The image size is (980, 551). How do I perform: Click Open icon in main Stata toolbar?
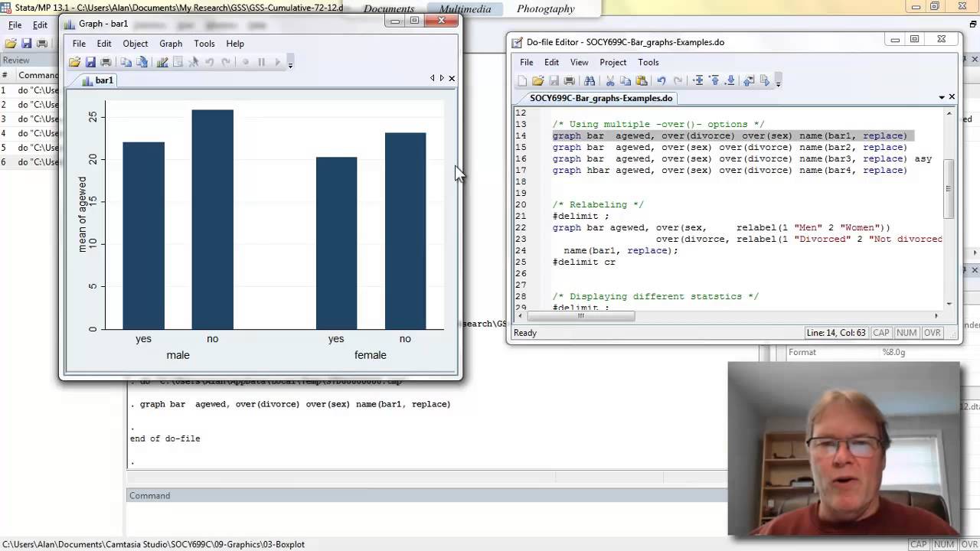11,44
